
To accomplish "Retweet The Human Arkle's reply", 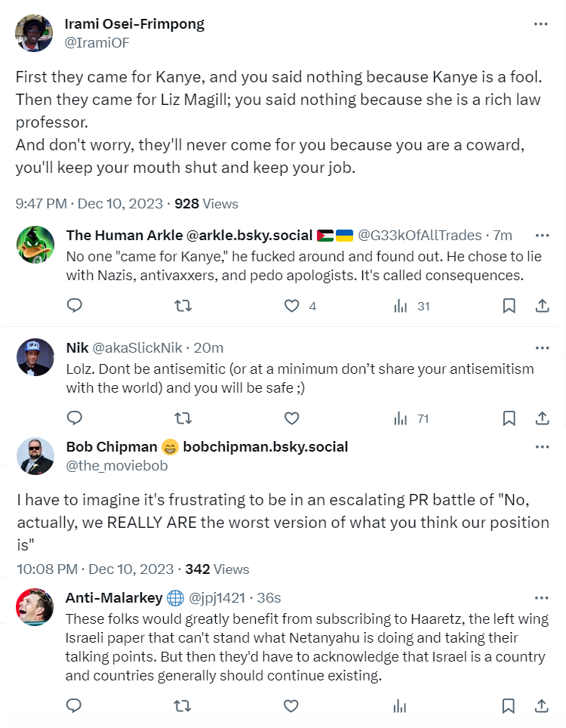I will click(x=183, y=306).
